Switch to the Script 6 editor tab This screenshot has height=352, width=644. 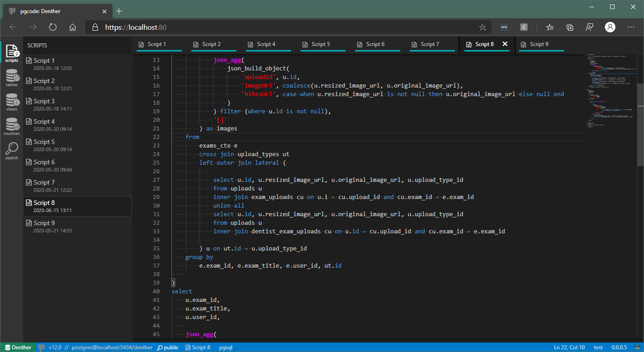[x=377, y=45]
